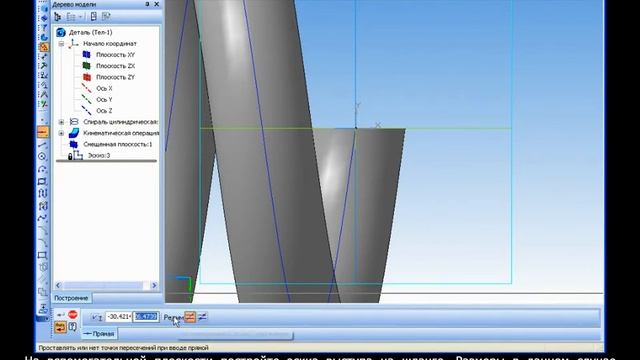Open the dropdown arrow in tree toolbar
This screenshot has height=360, width=640.
coord(80,17)
